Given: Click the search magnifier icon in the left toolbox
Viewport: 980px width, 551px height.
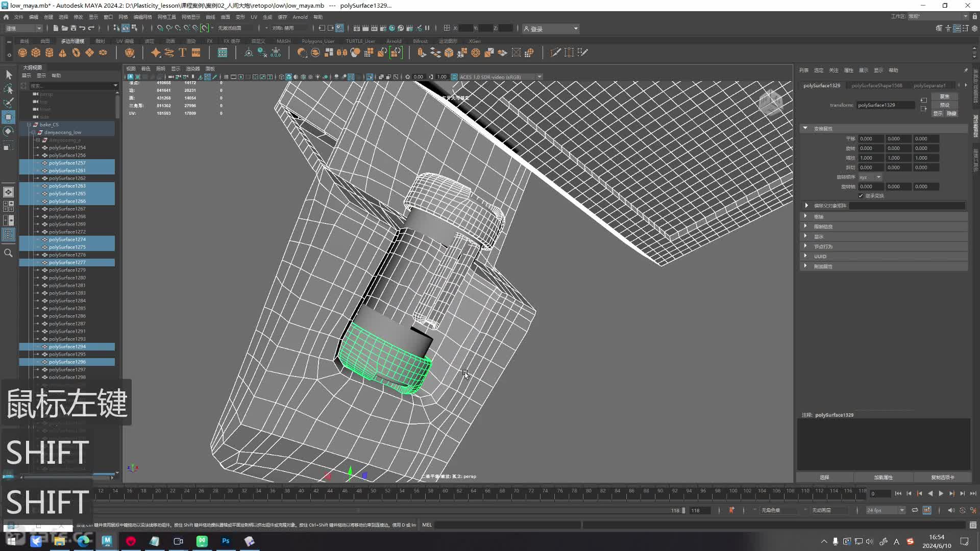Looking at the screenshot, I should (9, 253).
